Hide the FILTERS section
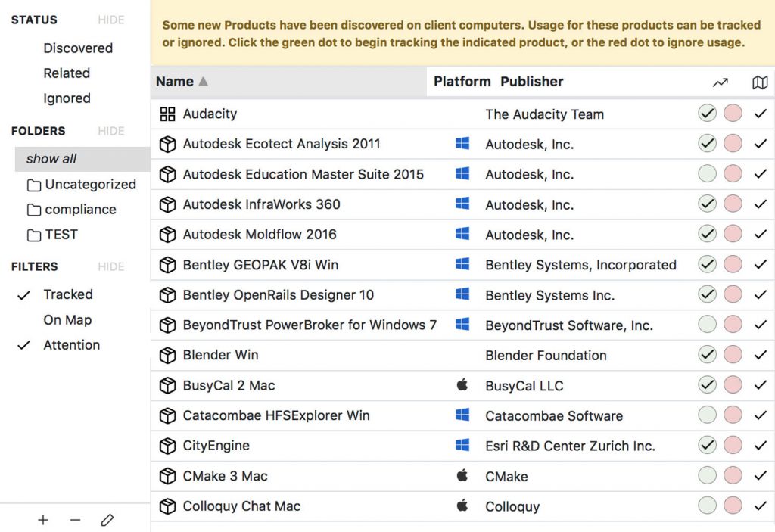775x532 pixels. 110,266
